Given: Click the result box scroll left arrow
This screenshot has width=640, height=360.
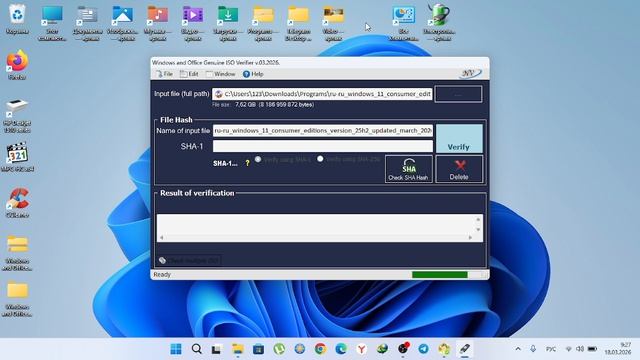Looking at the screenshot, I should click(x=162, y=237).
